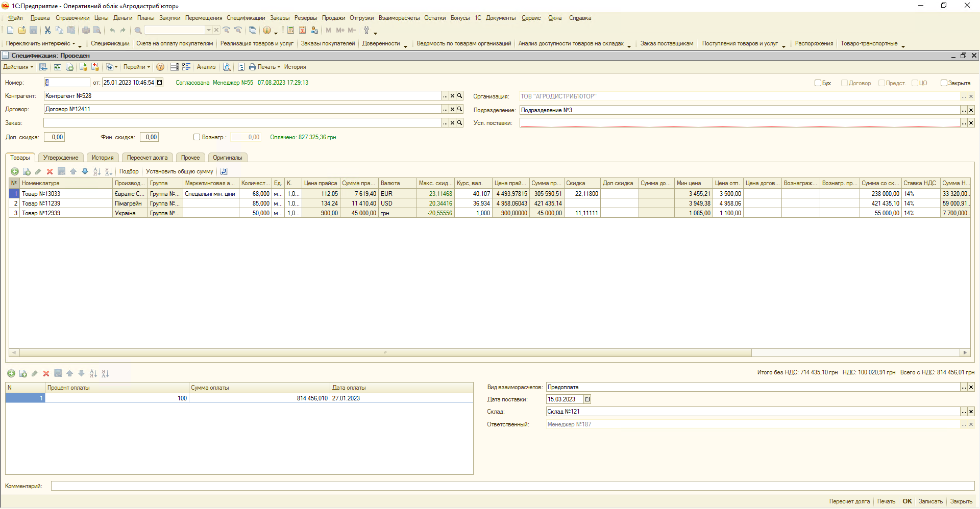Click the Подбор button

[x=129, y=171]
